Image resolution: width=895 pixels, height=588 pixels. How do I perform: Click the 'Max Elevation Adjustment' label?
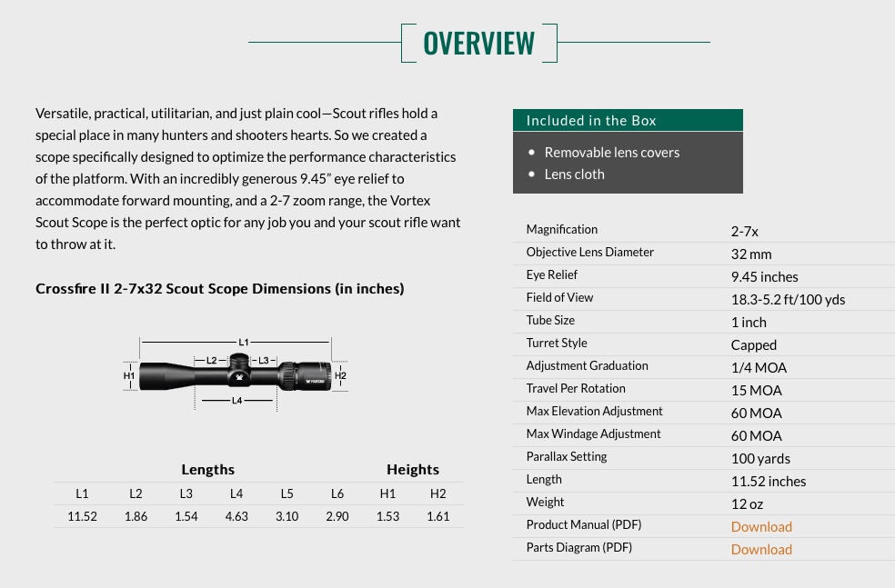(594, 411)
